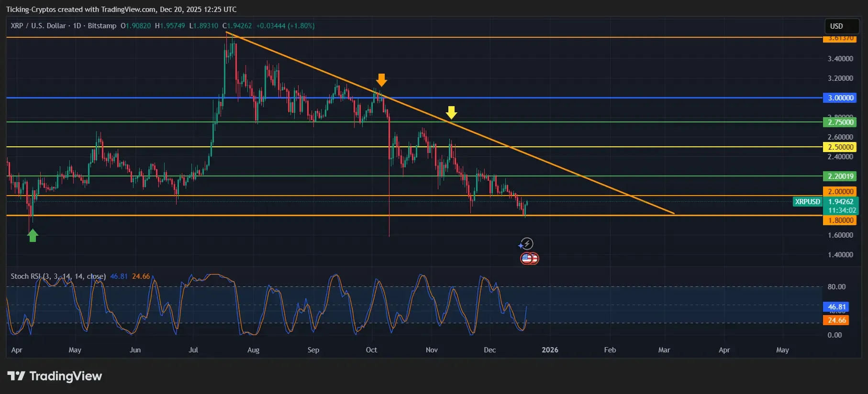
Task: Open the lightning bolt event icon
Action: [526, 244]
